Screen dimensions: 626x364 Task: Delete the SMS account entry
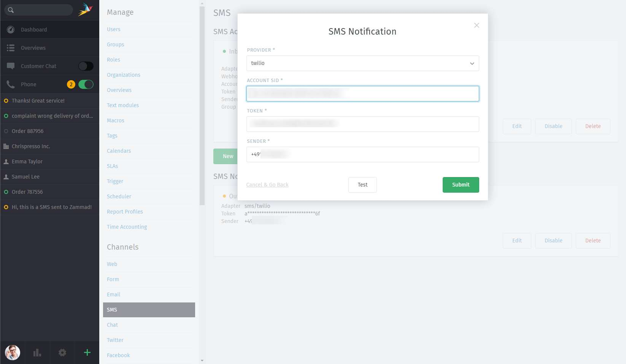point(593,126)
